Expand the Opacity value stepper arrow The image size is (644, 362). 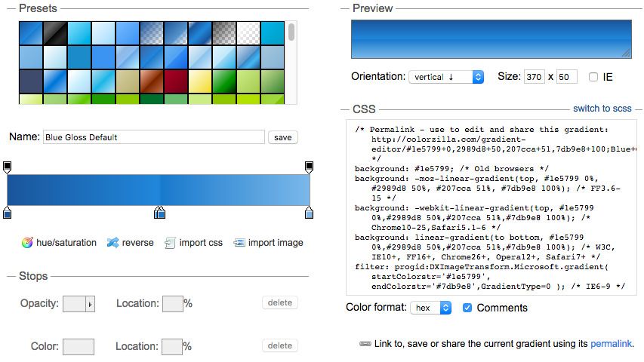pyautogui.click(x=91, y=304)
